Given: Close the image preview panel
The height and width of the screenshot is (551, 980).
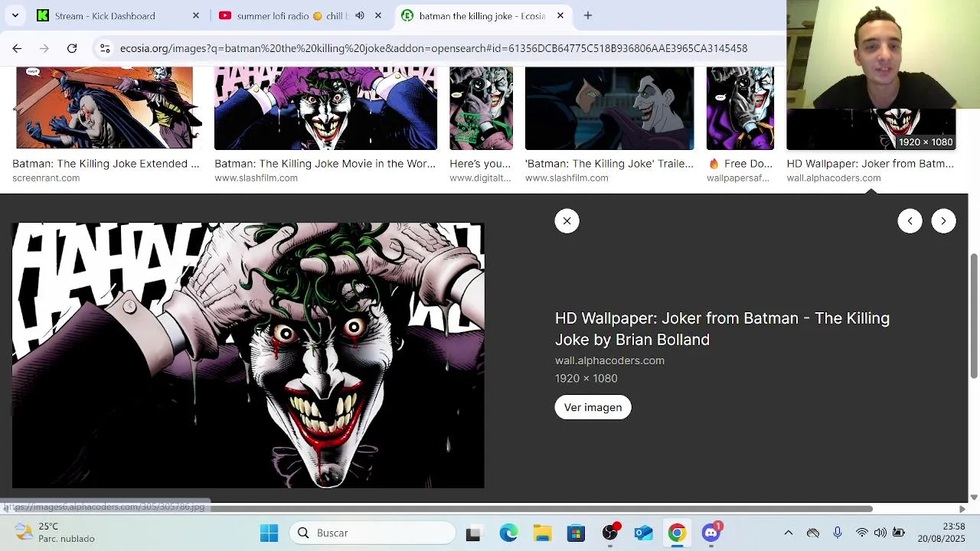Looking at the screenshot, I should (567, 221).
